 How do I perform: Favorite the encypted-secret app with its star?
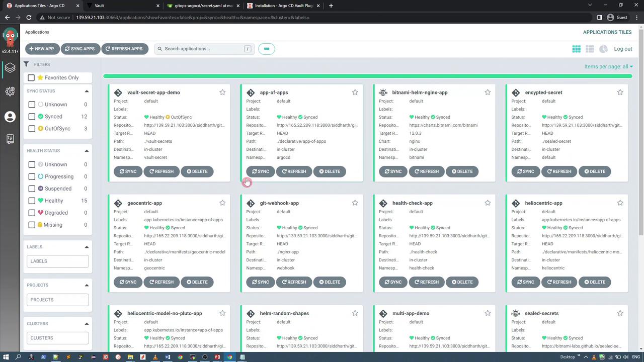point(620,93)
